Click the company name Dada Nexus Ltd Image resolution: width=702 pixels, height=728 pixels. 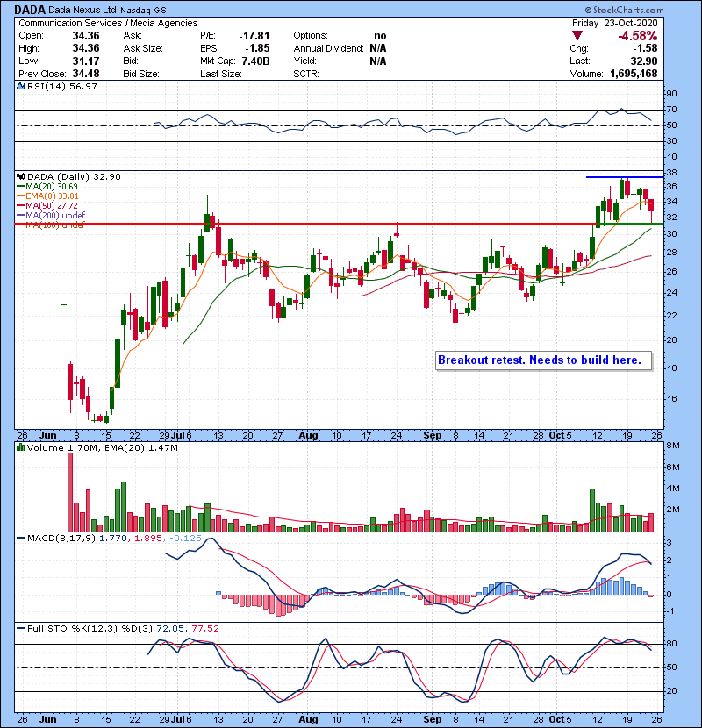(82, 10)
